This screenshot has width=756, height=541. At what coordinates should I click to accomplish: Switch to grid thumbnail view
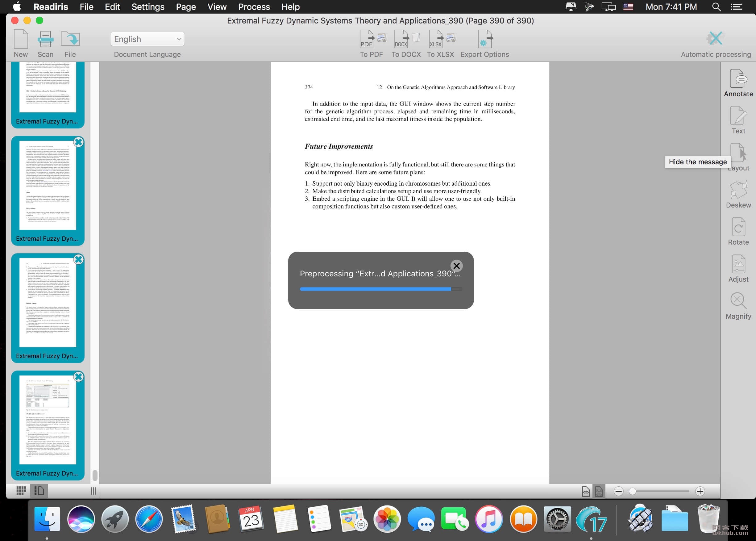[x=21, y=491]
